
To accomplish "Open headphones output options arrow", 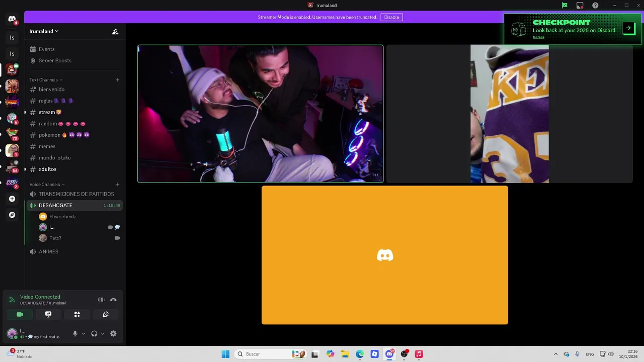I will (103, 333).
